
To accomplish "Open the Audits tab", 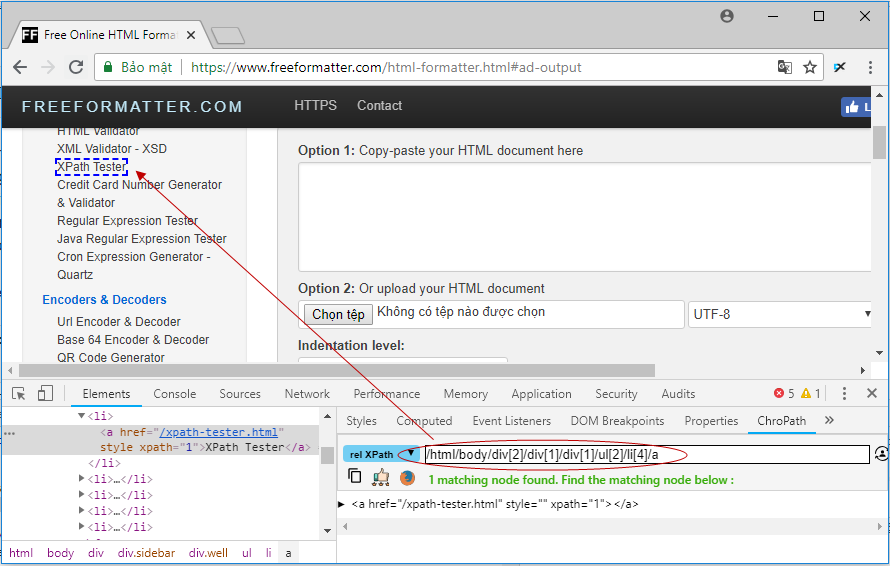I will 678,393.
